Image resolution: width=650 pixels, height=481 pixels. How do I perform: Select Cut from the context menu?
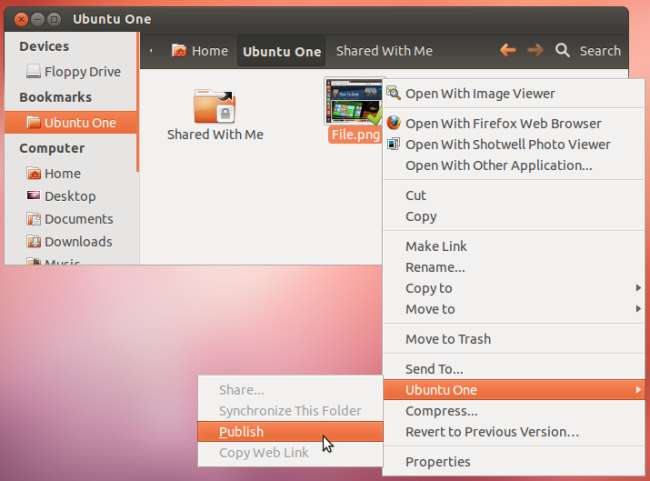point(514,195)
